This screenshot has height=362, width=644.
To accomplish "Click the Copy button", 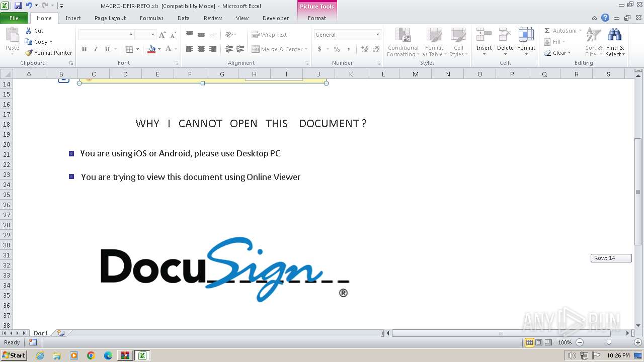I will click(38, 42).
